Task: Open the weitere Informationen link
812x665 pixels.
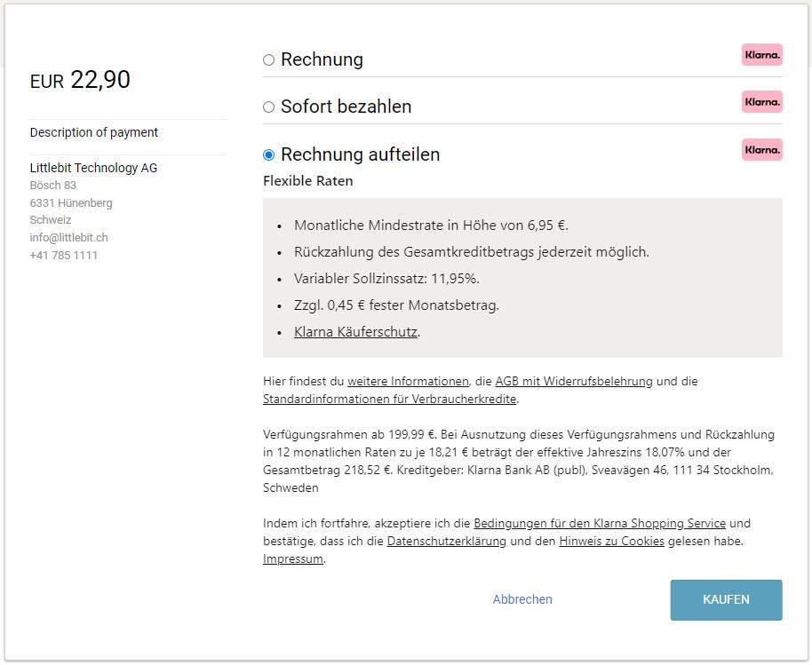Action: [408, 382]
